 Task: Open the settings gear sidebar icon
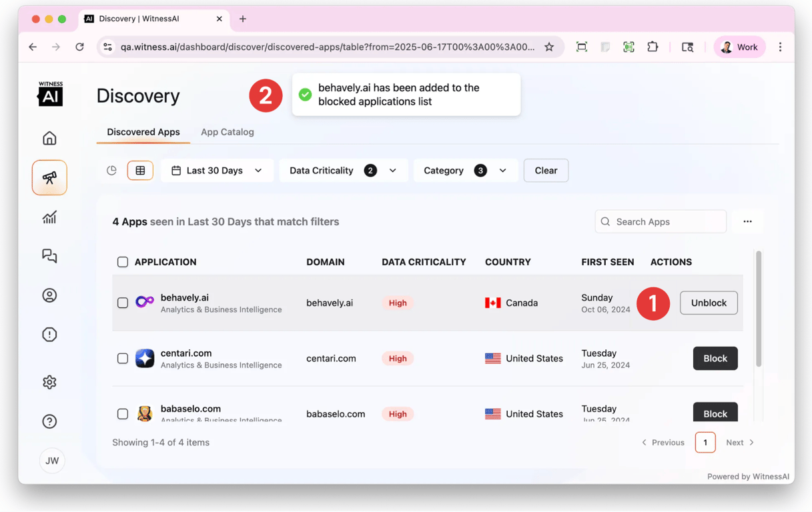click(49, 382)
